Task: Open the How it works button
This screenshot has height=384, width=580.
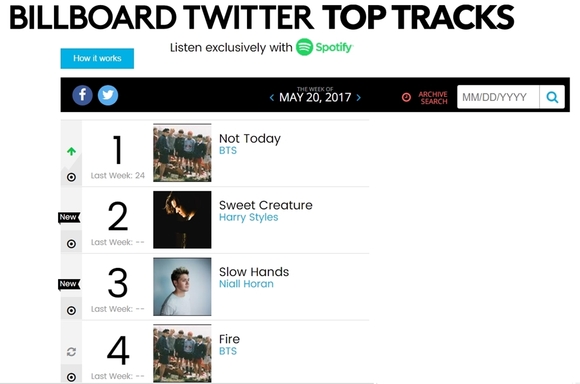Action: click(97, 58)
